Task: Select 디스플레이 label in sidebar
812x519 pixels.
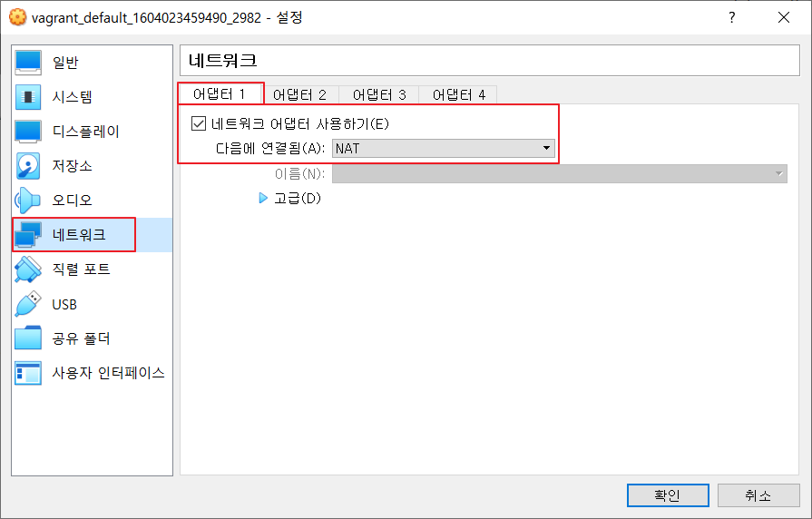Action: 86,132
